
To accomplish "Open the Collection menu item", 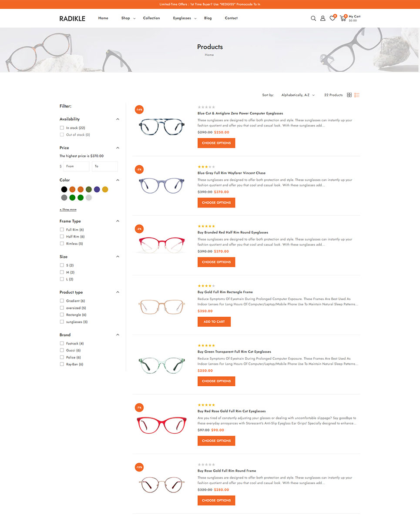I will coord(151,18).
